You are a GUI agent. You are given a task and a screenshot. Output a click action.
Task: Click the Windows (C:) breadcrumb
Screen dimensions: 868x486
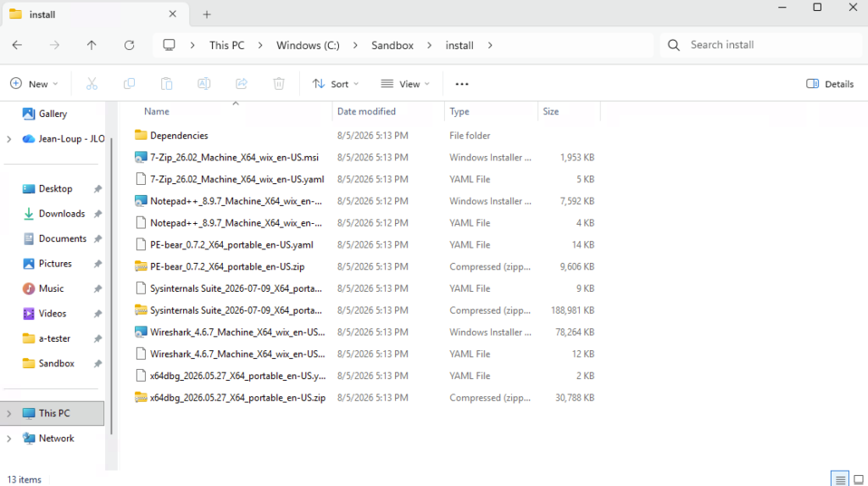(308, 46)
